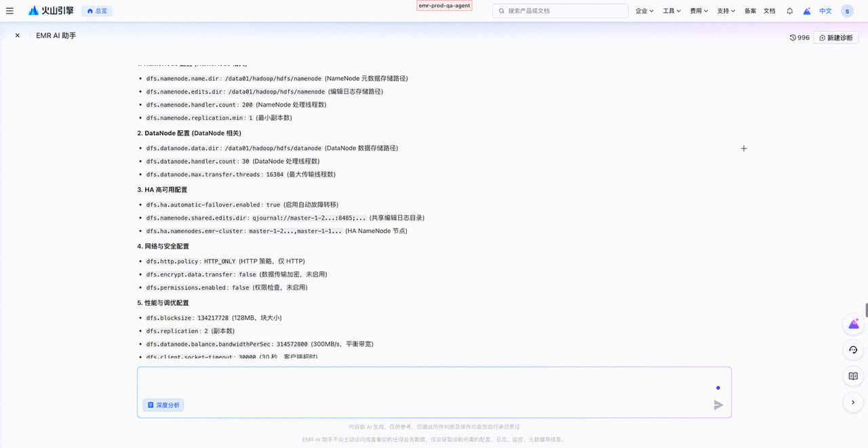Viewport: 868px width, 448px height.
Task: Open the documentation book floating button
Action: (853, 376)
